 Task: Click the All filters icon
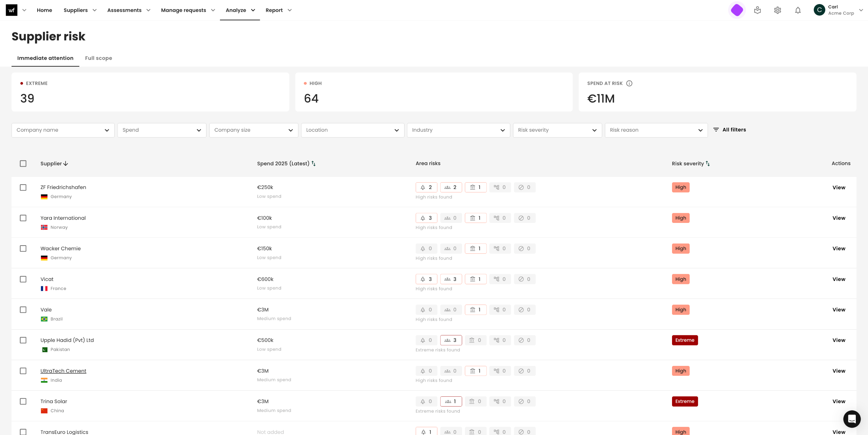point(716,130)
